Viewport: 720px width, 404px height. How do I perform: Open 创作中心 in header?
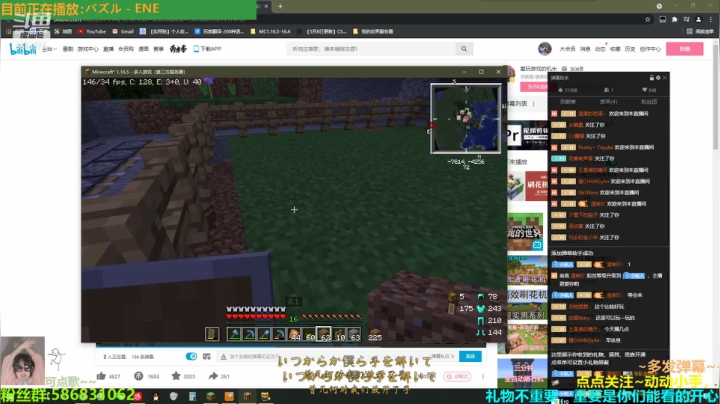pyautogui.click(x=650, y=49)
